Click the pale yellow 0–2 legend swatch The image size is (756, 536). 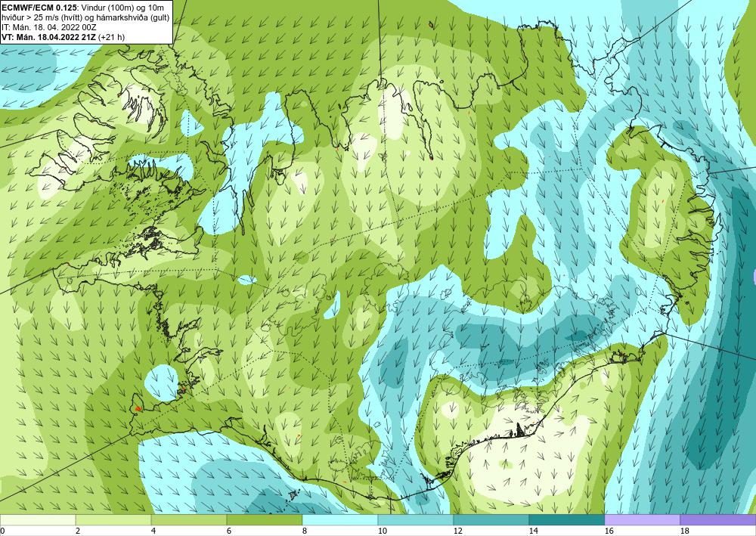click(38, 520)
